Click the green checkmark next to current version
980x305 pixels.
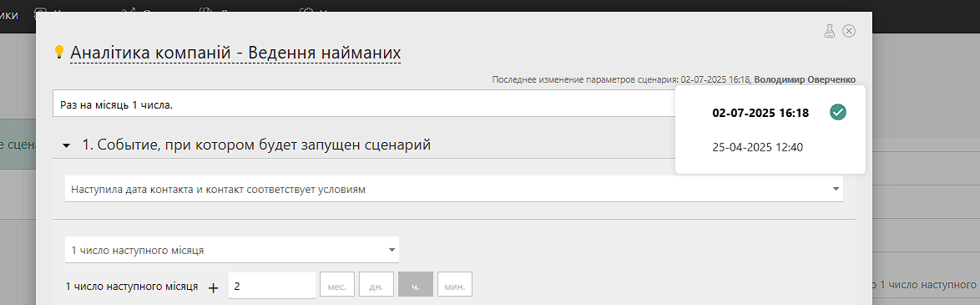click(x=838, y=113)
